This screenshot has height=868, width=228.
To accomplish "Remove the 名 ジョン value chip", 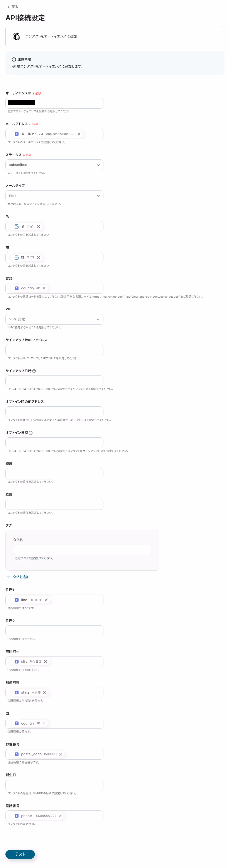I will coord(39,227).
